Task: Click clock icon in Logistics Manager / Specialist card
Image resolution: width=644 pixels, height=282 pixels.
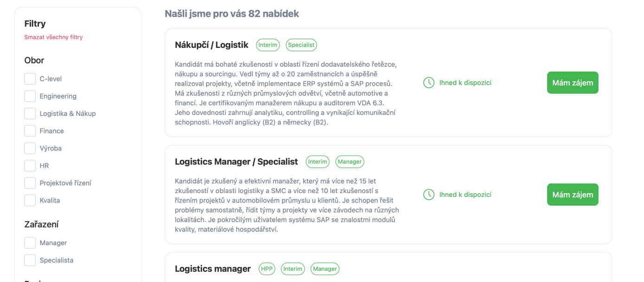Action: [x=429, y=195]
